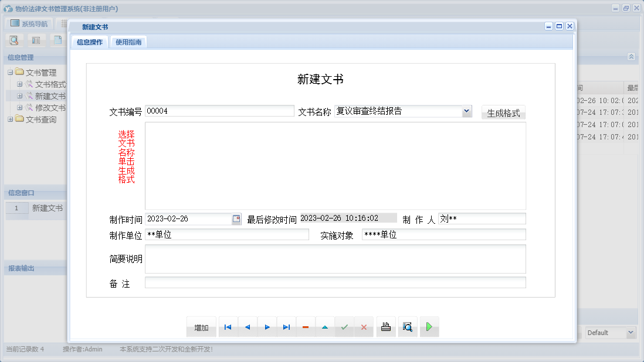
Task: Click the delete record minus icon
Action: (306, 327)
